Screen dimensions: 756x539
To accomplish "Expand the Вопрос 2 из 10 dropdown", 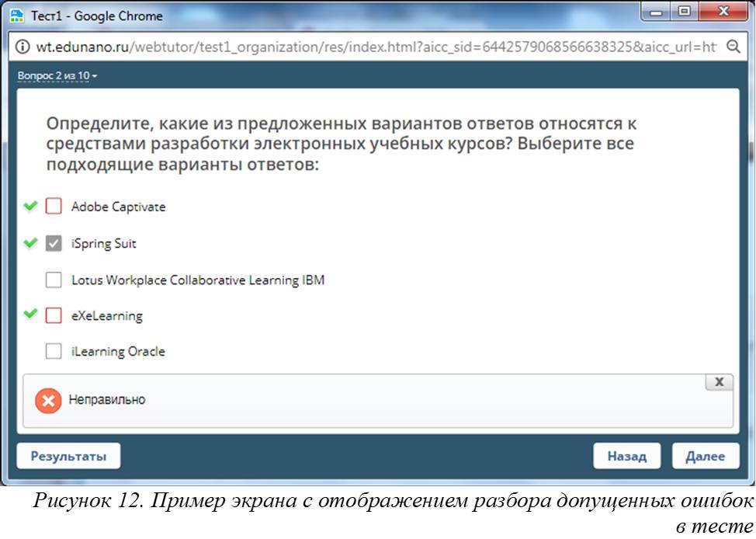I will coord(57,75).
